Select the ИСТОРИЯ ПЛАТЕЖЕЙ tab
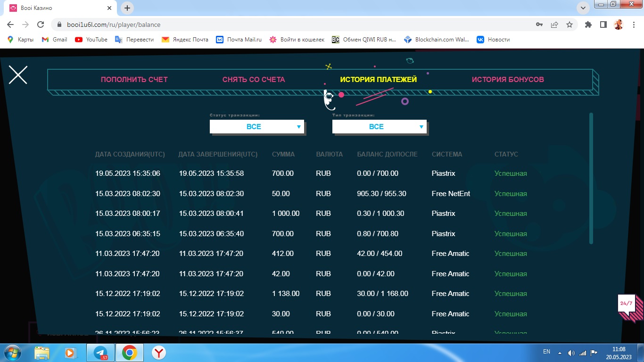644x362 pixels. point(379,80)
